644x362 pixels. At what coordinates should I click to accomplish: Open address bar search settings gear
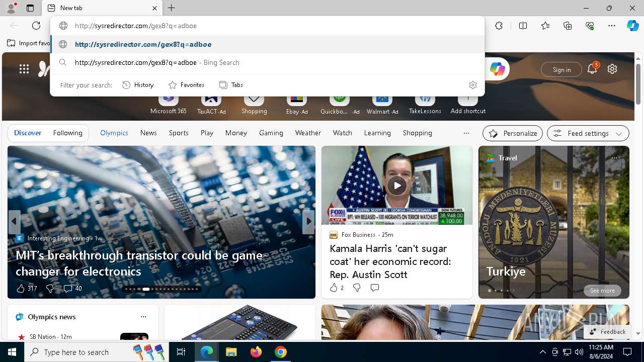pos(472,85)
